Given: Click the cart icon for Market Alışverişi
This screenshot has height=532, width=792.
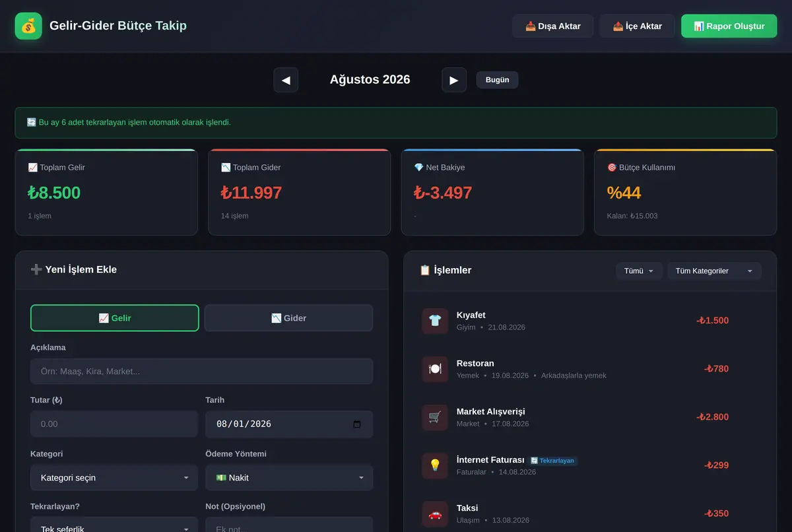Looking at the screenshot, I should pos(435,417).
